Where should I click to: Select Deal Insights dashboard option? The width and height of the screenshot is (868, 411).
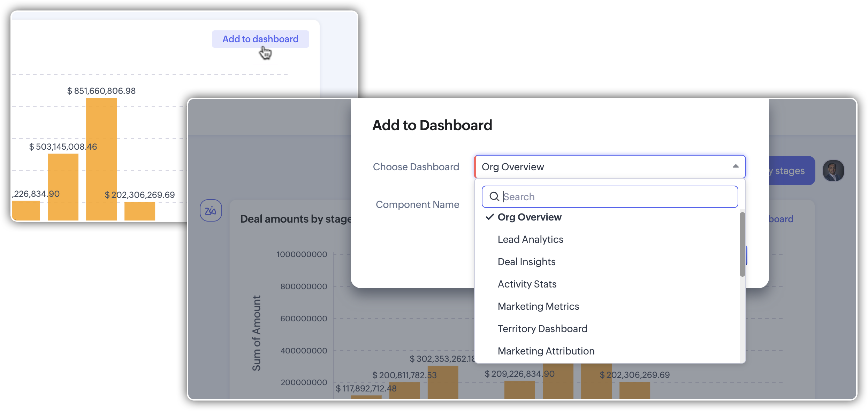click(x=526, y=262)
